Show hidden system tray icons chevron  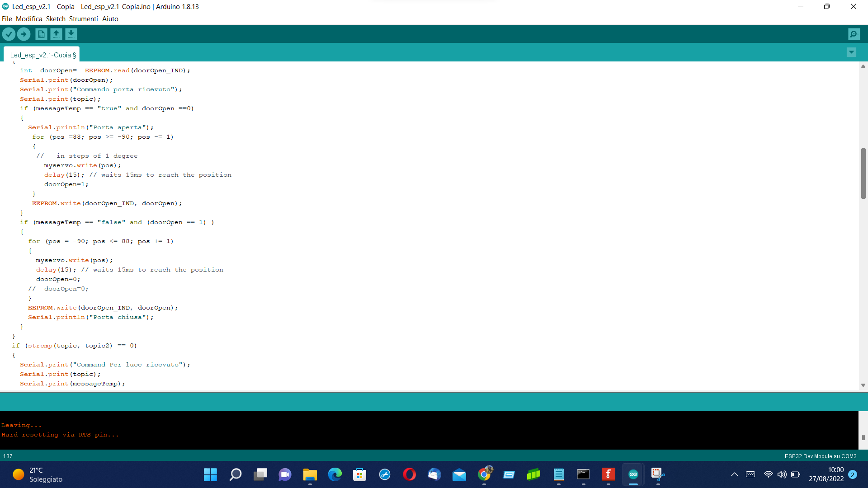(x=734, y=474)
